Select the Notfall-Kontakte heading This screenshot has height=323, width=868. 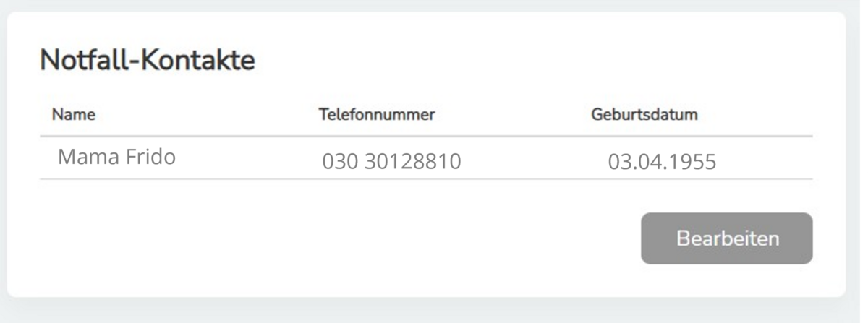coord(148,61)
